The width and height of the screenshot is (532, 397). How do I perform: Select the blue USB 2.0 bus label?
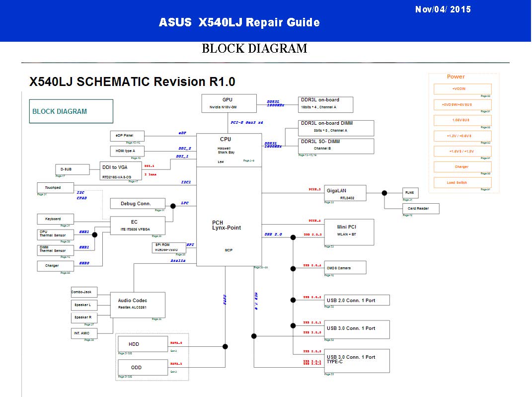[273, 235]
